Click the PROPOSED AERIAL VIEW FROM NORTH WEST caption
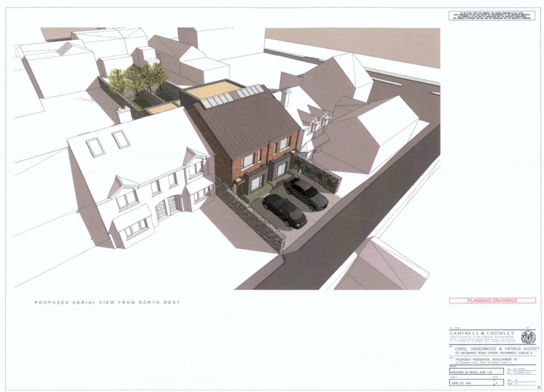Screen dimensions: 544x392 coord(108,303)
